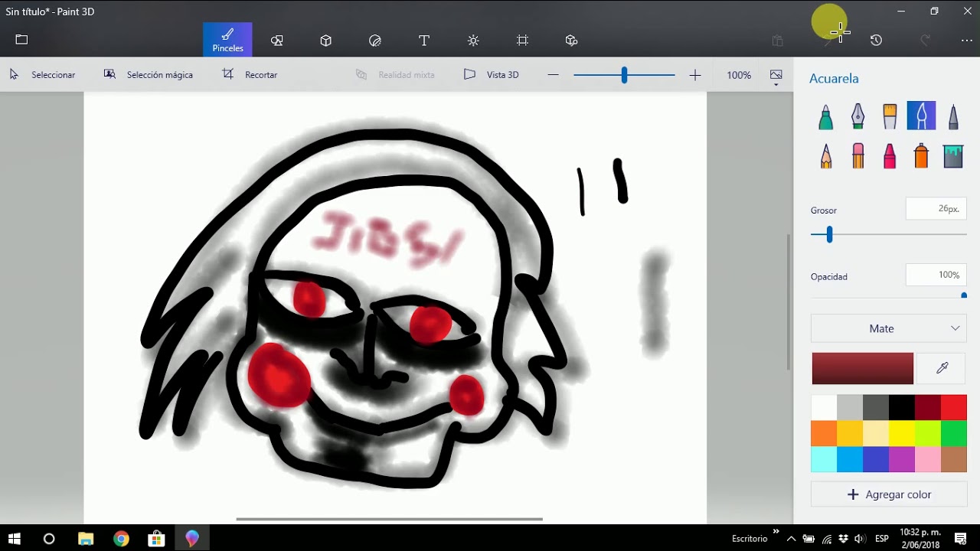Viewport: 980px width, 551px height.
Task: Open the History clock icon
Action: click(x=877, y=41)
